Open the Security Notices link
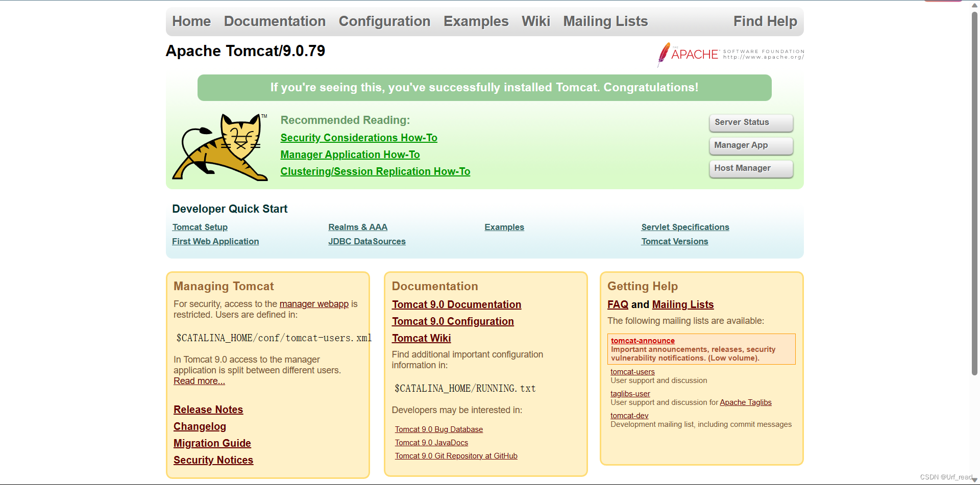 point(213,460)
